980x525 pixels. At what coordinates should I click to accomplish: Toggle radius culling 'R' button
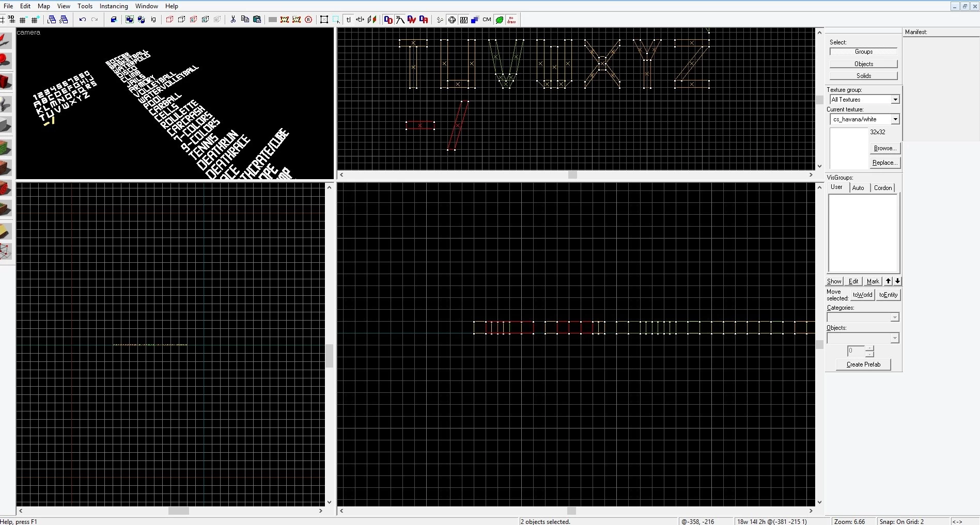click(x=308, y=20)
